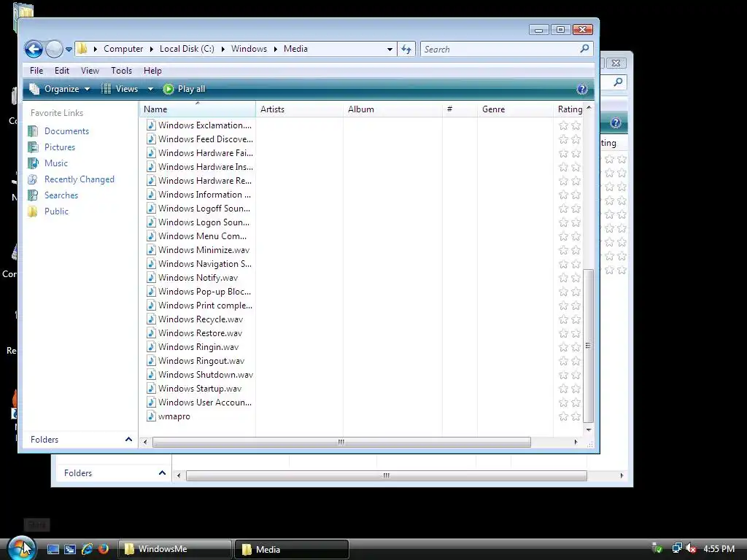747x560 pixels.
Task: Click audio icon of Windows Logoff Sound
Action: [151, 208]
